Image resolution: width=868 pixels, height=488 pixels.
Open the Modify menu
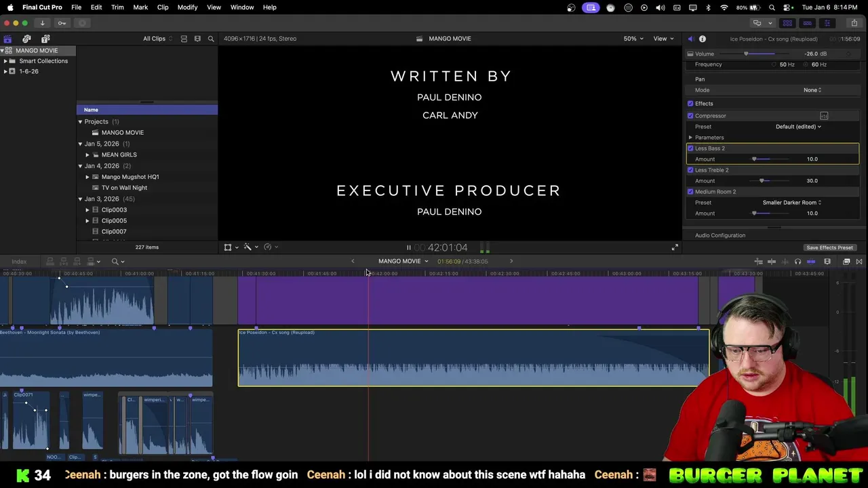[187, 7]
